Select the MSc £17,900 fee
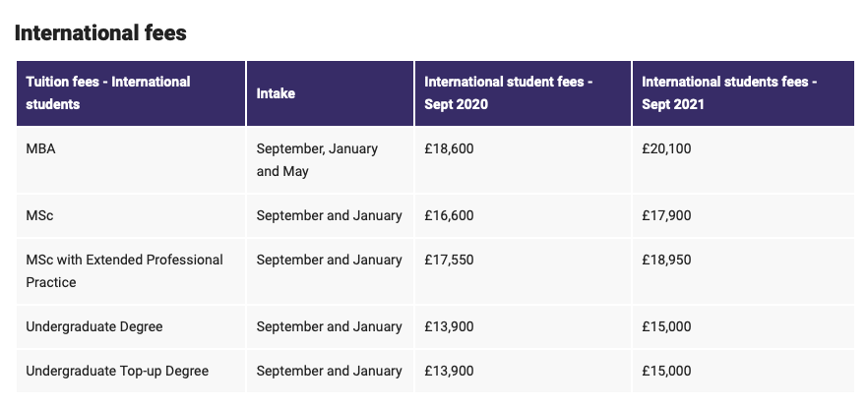 pos(666,215)
